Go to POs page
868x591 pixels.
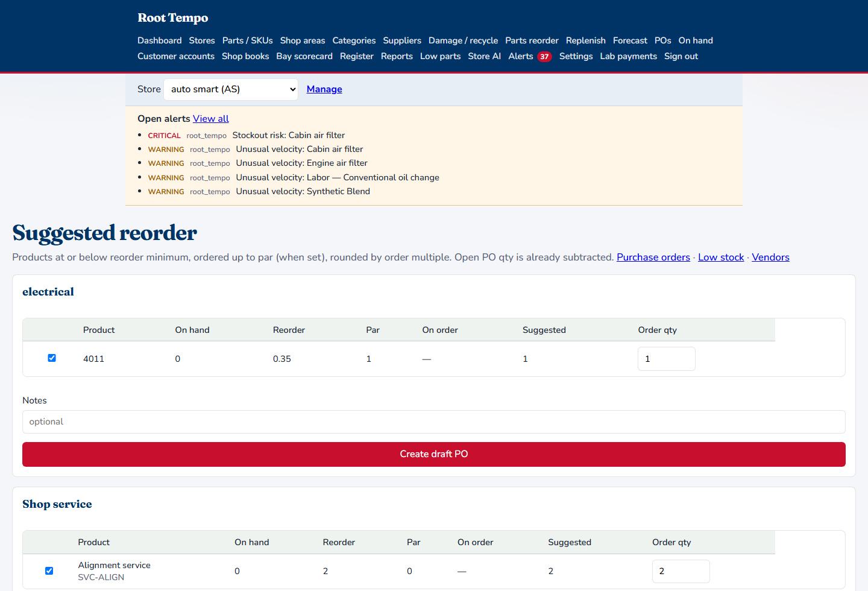[663, 40]
